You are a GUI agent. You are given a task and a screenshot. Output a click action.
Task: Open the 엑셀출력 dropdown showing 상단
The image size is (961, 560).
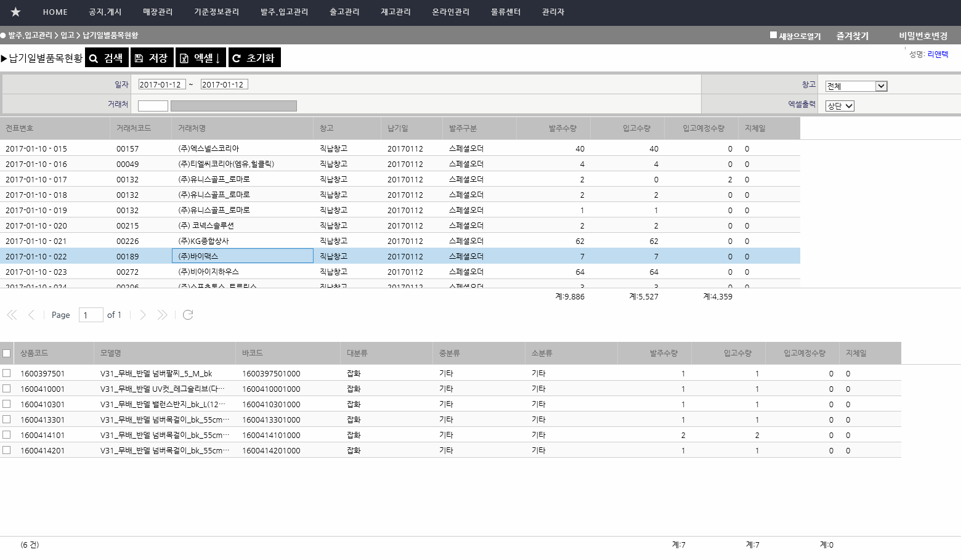(x=840, y=106)
